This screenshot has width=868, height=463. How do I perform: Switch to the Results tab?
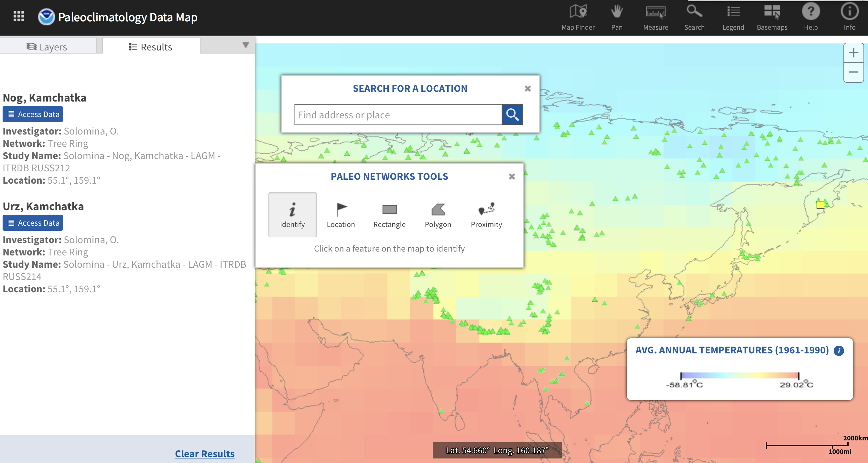point(151,47)
